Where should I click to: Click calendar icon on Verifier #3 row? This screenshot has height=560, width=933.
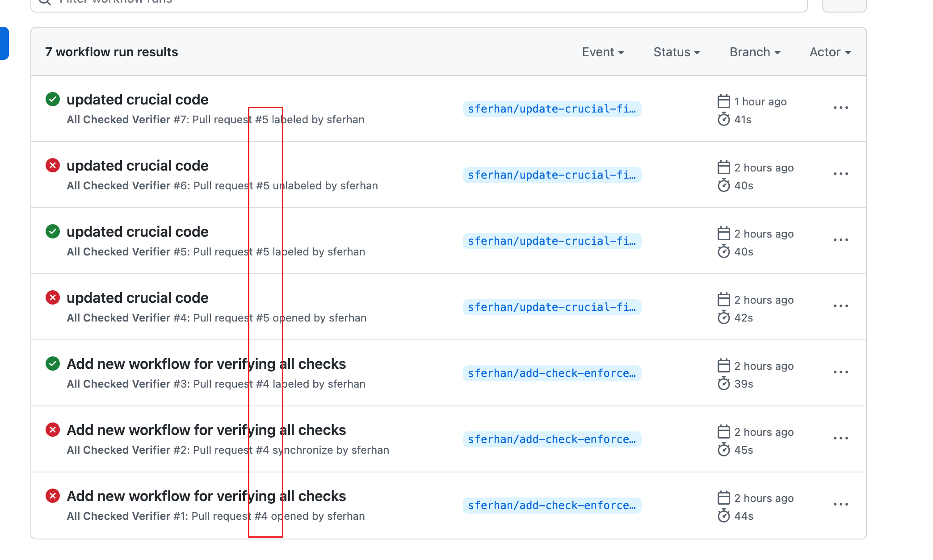click(723, 366)
